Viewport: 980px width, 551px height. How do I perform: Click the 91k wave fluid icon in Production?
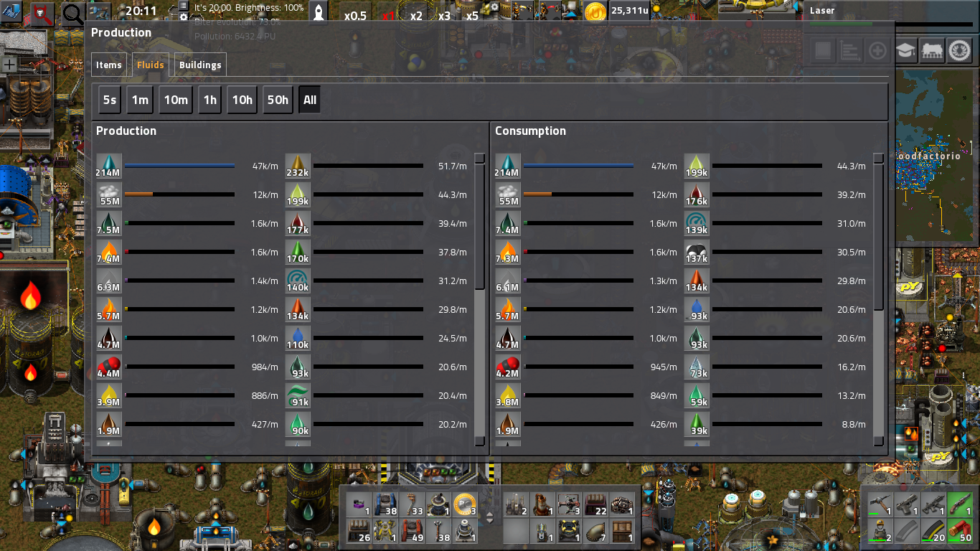298,395
